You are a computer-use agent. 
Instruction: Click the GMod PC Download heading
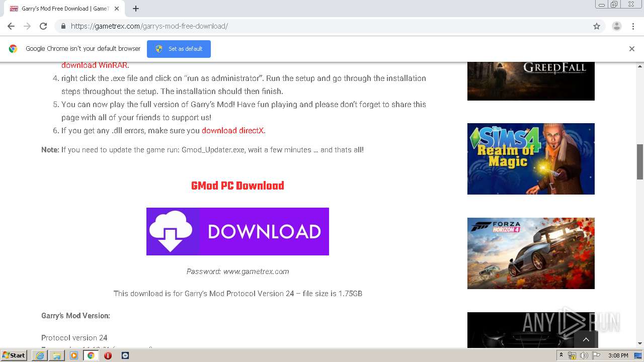tap(237, 186)
